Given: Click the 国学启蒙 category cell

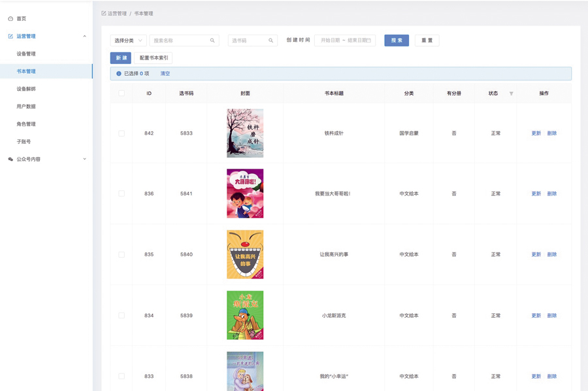Looking at the screenshot, I should (x=409, y=133).
